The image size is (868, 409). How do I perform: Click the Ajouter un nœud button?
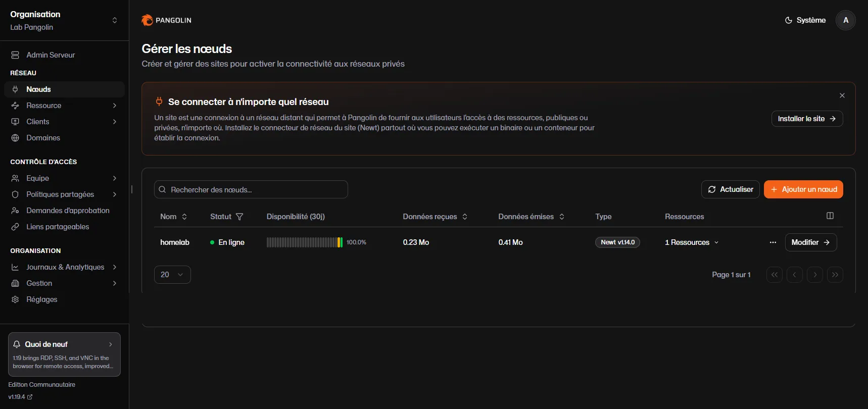pyautogui.click(x=803, y=189)
